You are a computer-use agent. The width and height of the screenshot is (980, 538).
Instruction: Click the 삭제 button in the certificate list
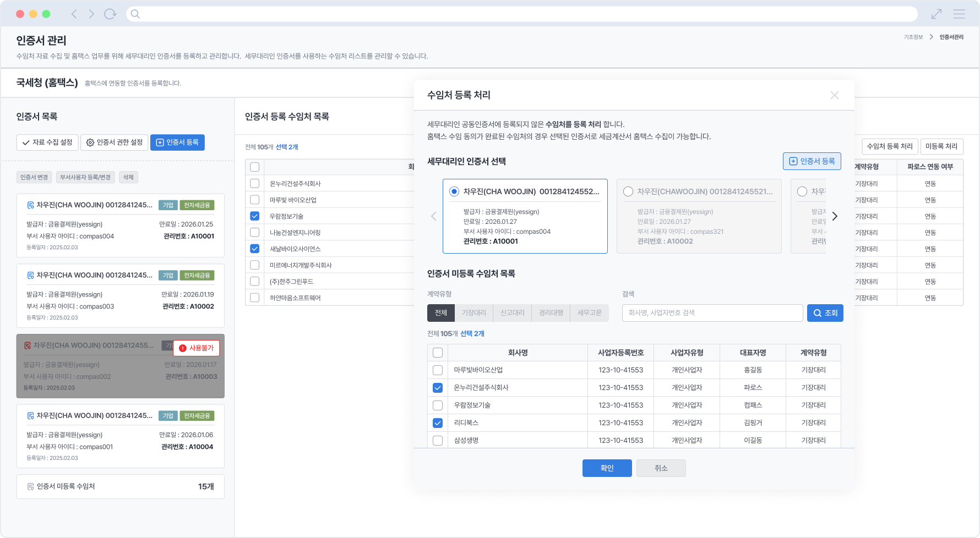(x=128, y=177)
